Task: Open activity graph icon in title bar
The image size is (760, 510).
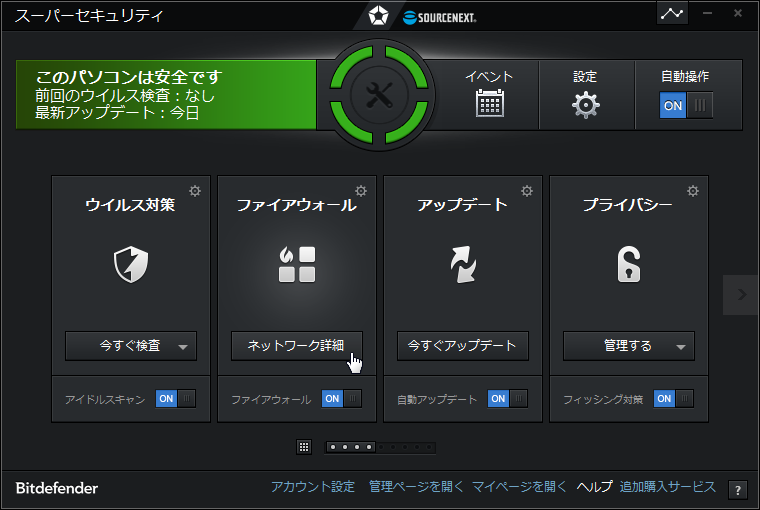Action: click(672, 14)
